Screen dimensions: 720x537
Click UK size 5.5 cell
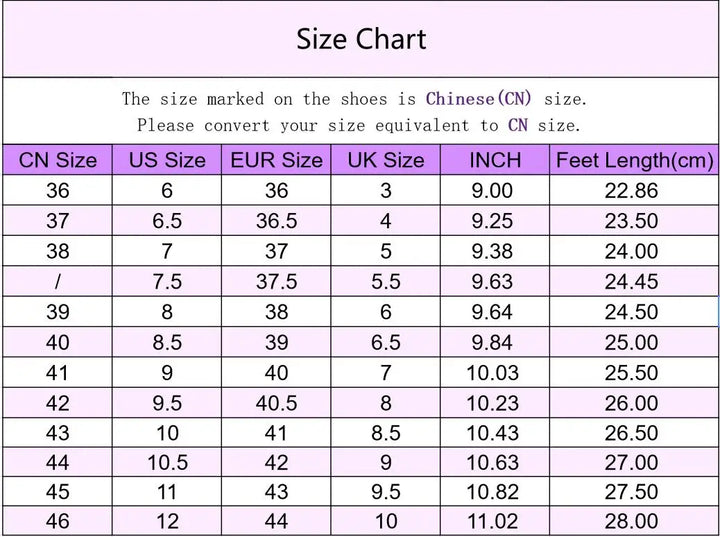pyautogui.click(x=385, y=282)
